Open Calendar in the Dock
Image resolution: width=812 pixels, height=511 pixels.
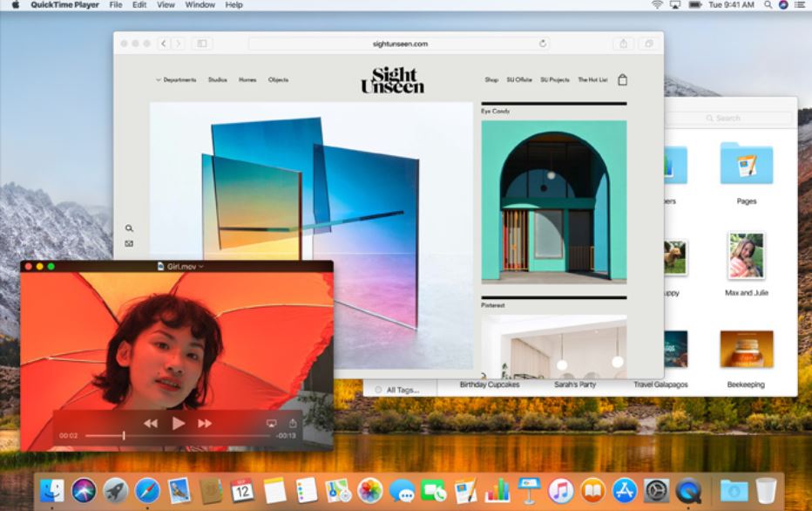(x=242, y=490)
